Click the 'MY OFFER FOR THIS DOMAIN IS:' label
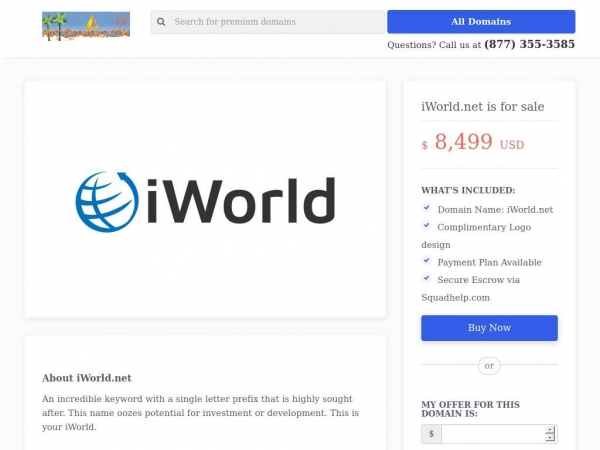This screenshot has height=450, width=600. (470, 409)
